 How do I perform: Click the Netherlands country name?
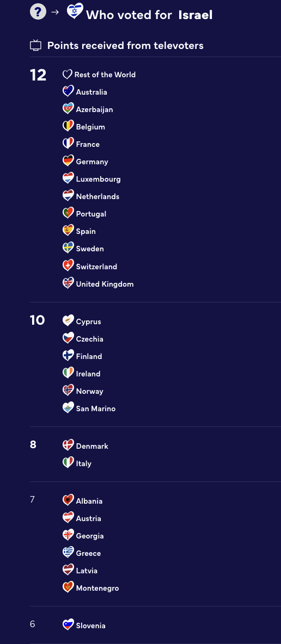(97, 196)
